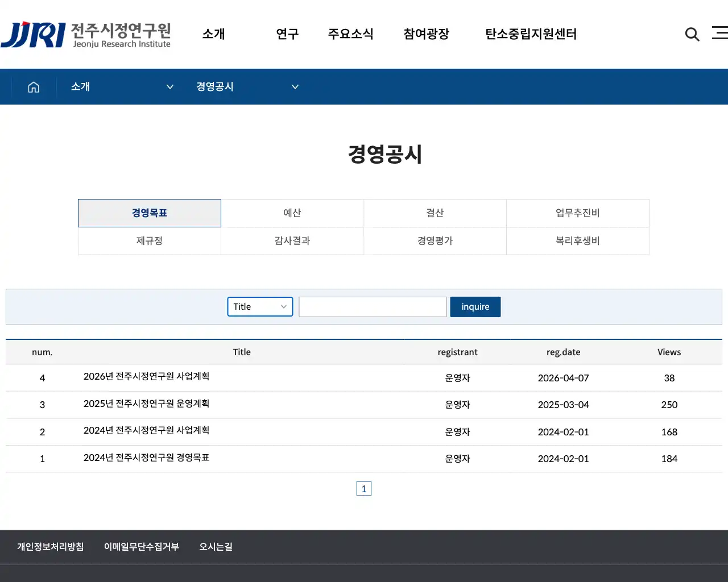The width and height of the screenshot is (728, 582).
Task: Open 이메일무단수집거부 footer link
Action: (142, 547)
